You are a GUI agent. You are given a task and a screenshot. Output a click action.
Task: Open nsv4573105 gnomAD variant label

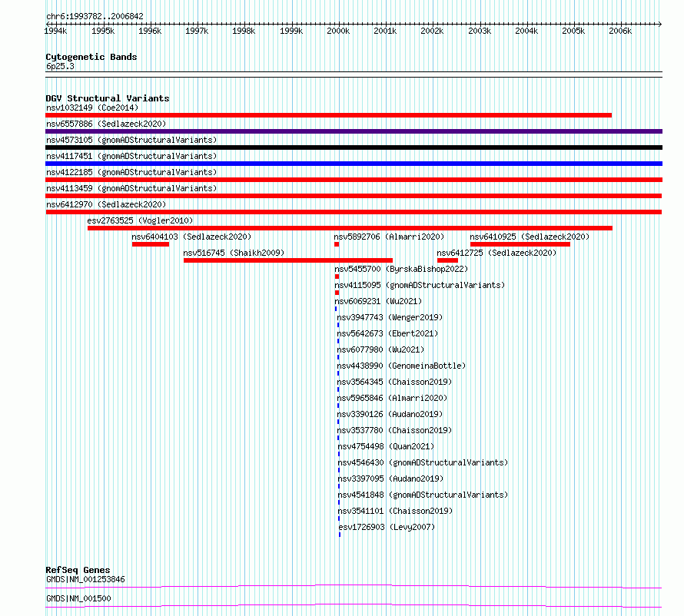pyautogui.click(x=131, y=140)
